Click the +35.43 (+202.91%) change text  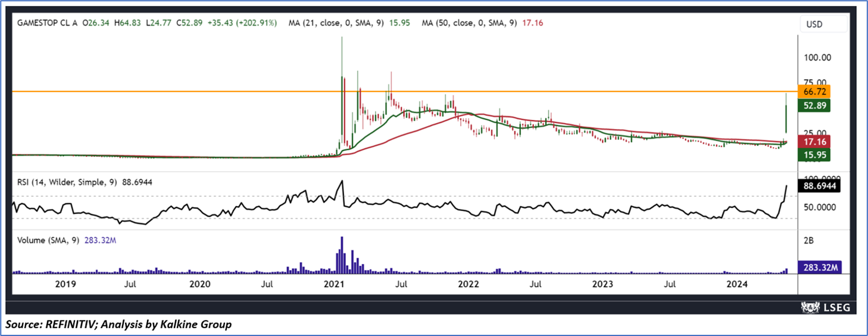click(242, 23)
